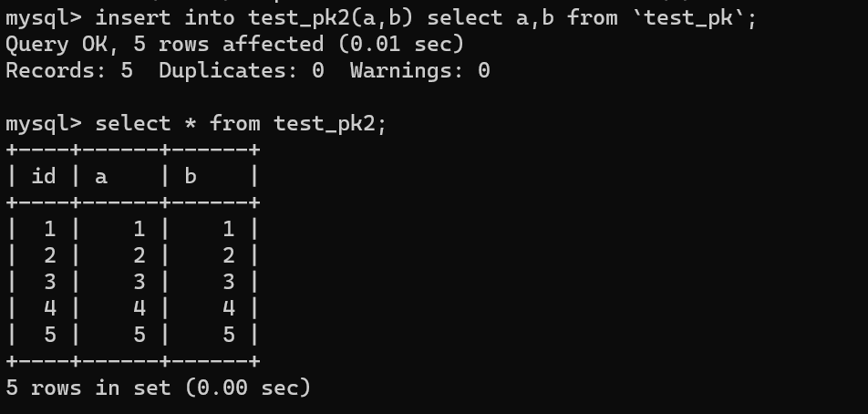Click the 'id' column header
Image resolution: width=868 pixels, height=414 pixels.
[x=43, y=176]
